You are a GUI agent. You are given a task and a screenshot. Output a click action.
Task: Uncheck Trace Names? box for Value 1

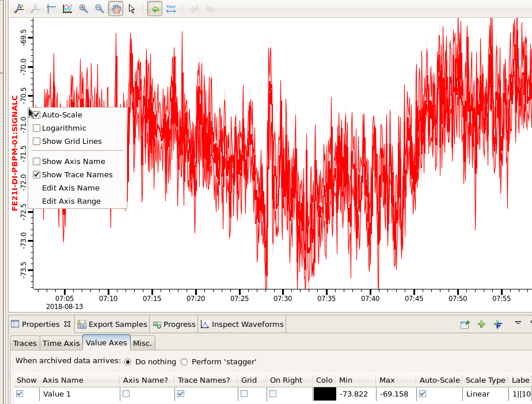click(181, 394)
